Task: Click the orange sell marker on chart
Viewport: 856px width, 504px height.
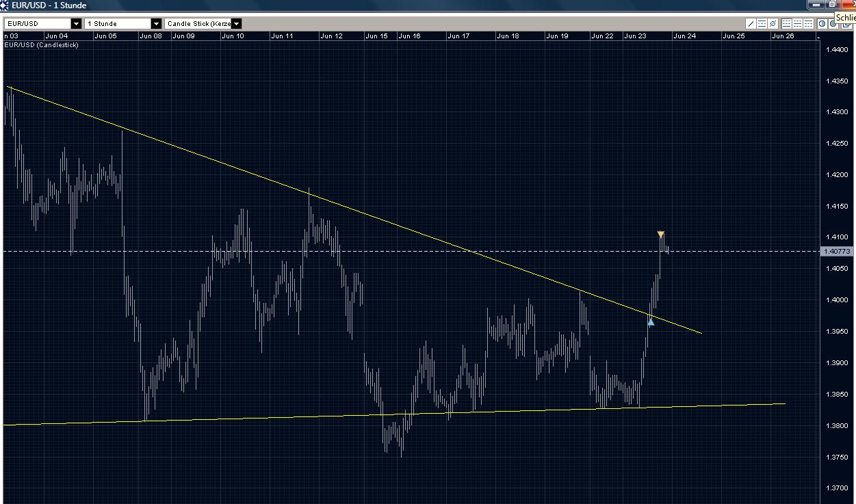Action: click(660, 235)
